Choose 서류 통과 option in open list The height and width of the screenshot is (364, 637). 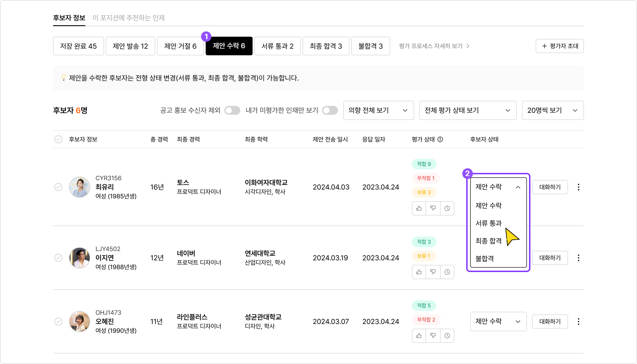(498, 223)
